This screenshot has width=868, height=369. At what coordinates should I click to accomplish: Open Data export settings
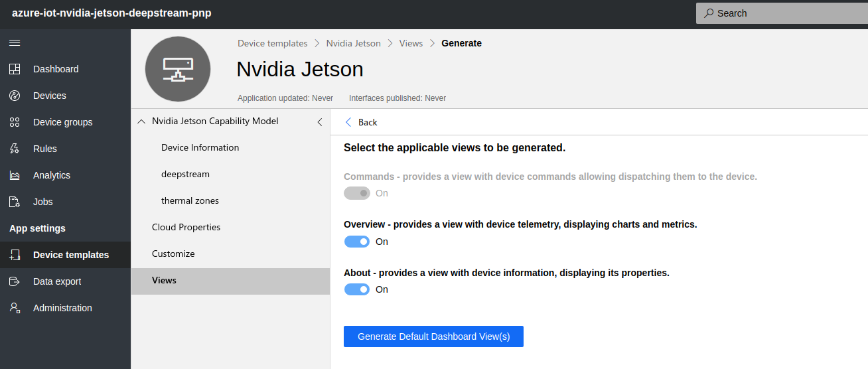point(65,281)
